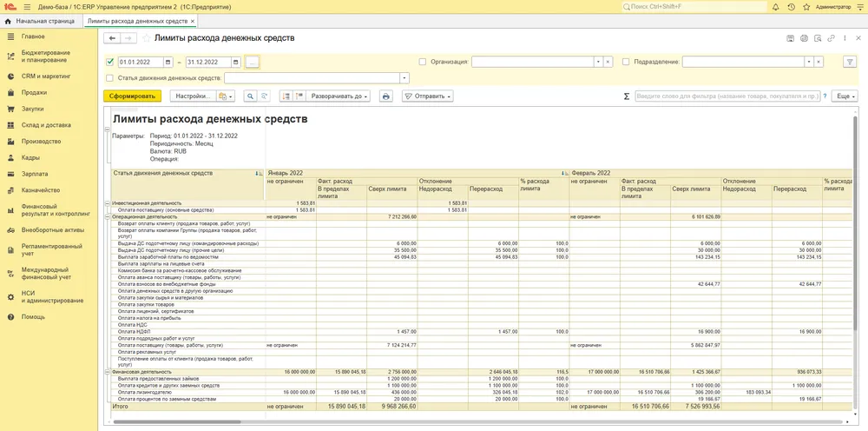The width and height of the screenshot is (868, 431).
Task: Click the filter funnel icon
Action: point(850,62)
